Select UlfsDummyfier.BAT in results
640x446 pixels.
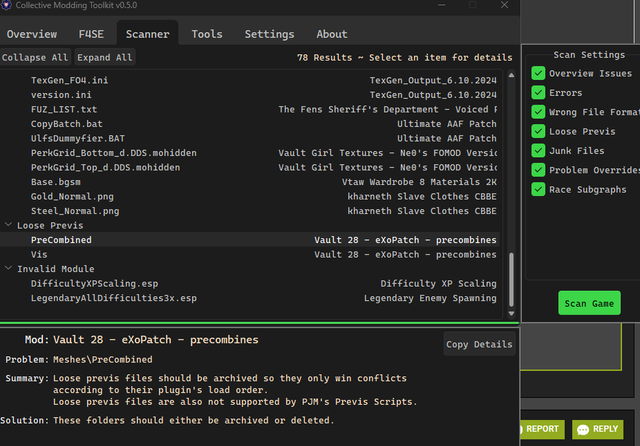tap(249, 138)
